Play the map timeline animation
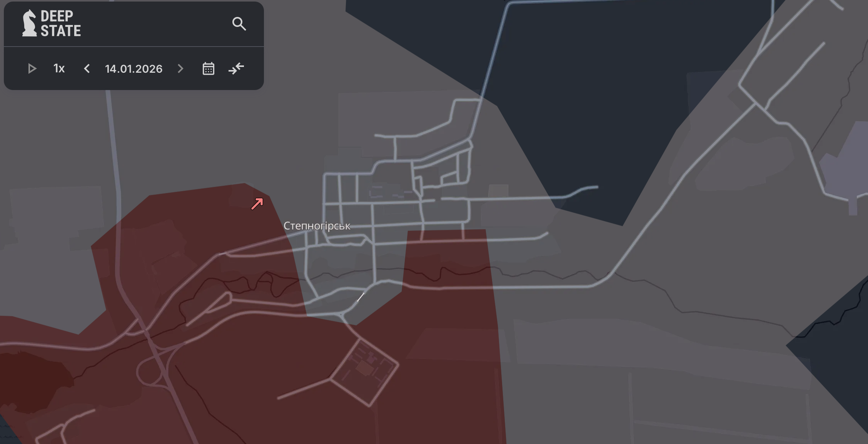 tap(32, 69)
